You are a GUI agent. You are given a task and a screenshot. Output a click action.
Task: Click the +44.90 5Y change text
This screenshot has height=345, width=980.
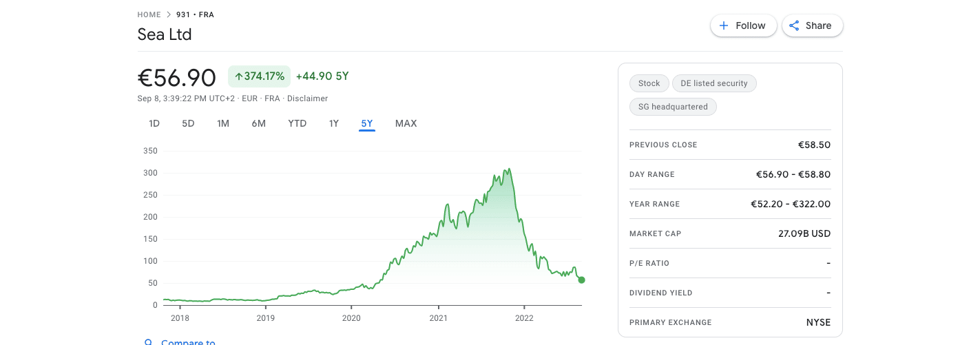pyautogui.click(x=322, y=76)
